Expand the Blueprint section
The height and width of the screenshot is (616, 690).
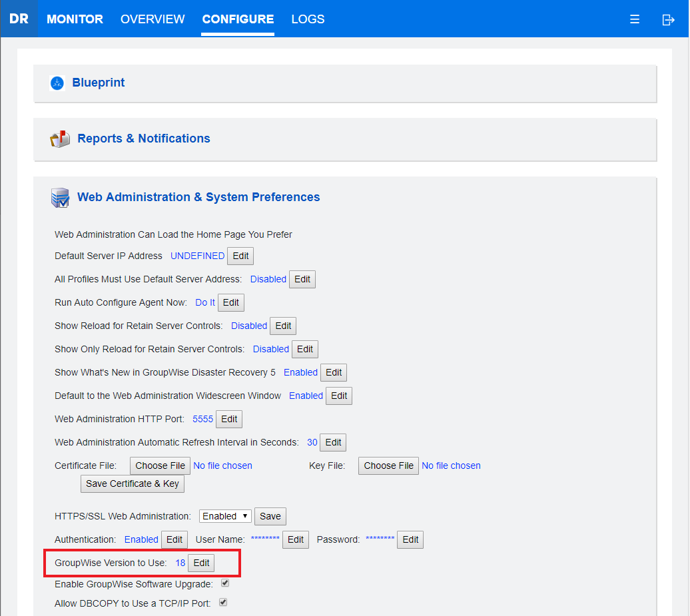coord(98,83)
